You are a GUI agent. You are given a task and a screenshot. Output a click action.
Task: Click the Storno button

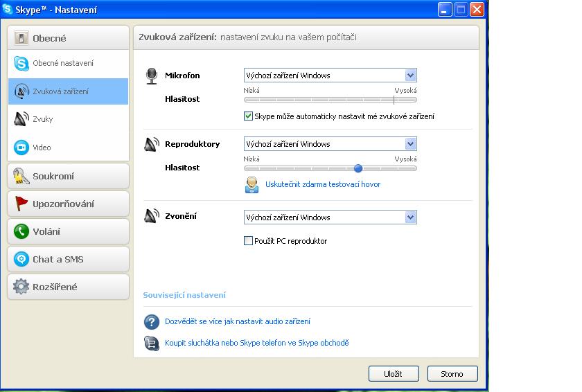[x=452, y=374]
